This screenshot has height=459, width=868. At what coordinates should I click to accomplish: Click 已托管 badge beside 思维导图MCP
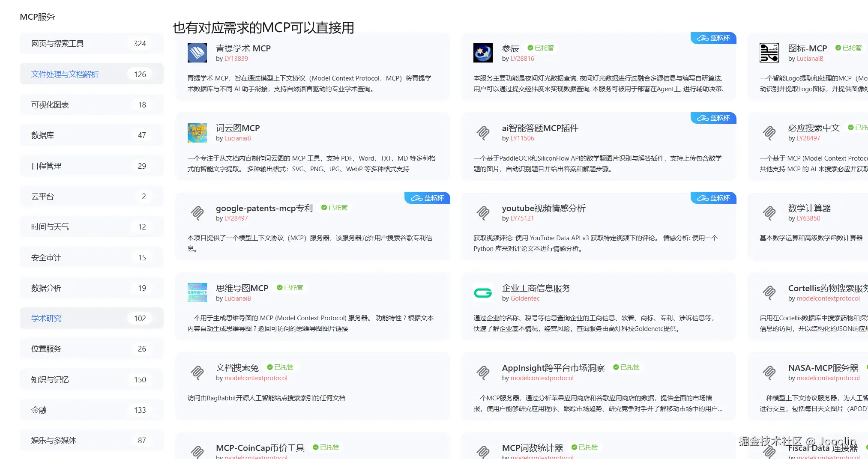(x=290, y=288)
